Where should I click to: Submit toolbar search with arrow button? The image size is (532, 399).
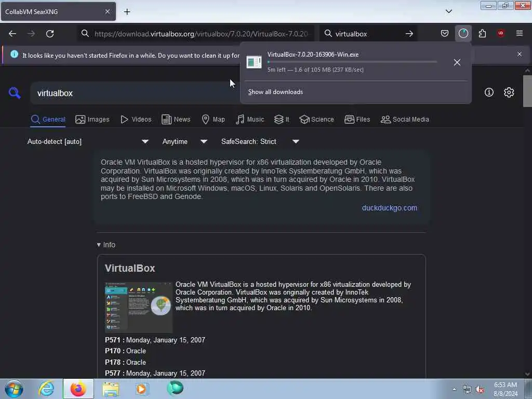[409, 34]
